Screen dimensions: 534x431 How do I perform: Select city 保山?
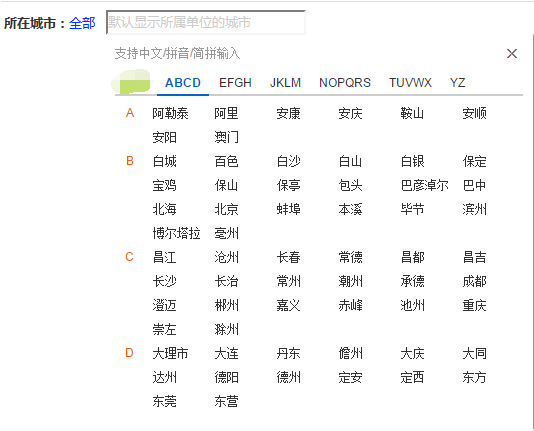click(226, 186)
